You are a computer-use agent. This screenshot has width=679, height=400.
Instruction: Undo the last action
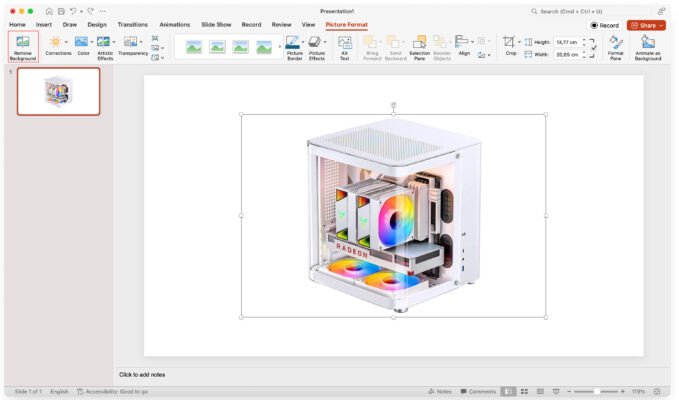tap(73, 11)
